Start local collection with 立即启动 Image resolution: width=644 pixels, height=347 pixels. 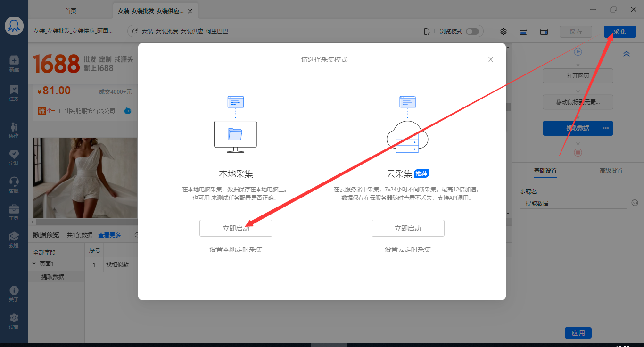point(236,228)
